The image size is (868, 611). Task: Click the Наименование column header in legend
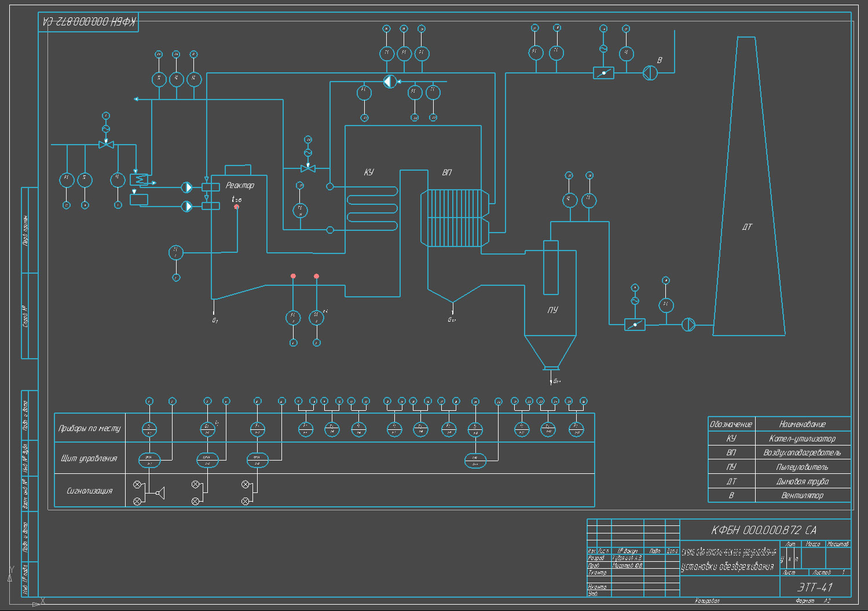(x=803, y=424)
